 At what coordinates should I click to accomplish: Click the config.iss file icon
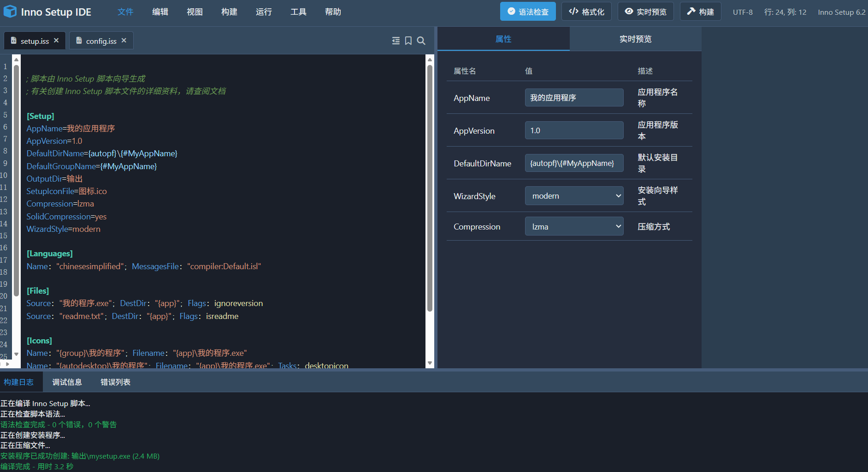pyautogui.click(x=79, y=41)
